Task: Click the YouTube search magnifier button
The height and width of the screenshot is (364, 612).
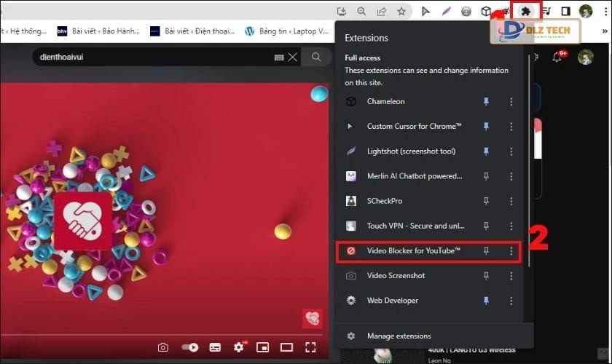Action: pos(316,58)
